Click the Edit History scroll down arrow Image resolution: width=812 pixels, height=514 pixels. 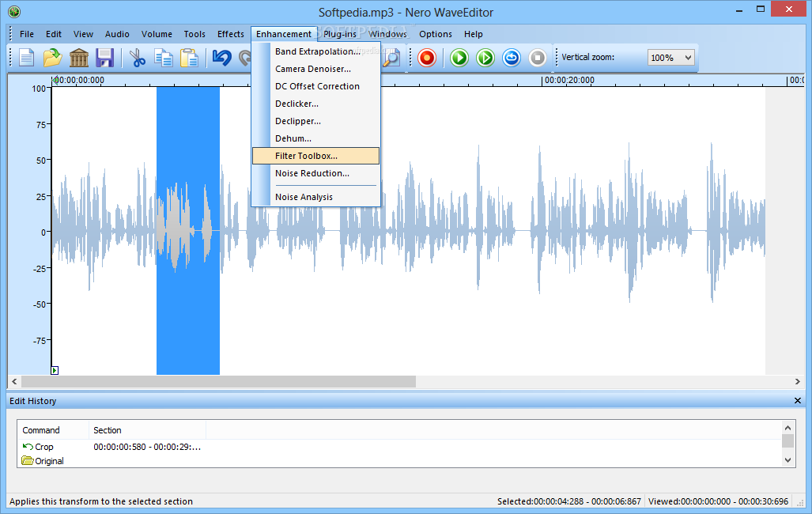(787, 459)
